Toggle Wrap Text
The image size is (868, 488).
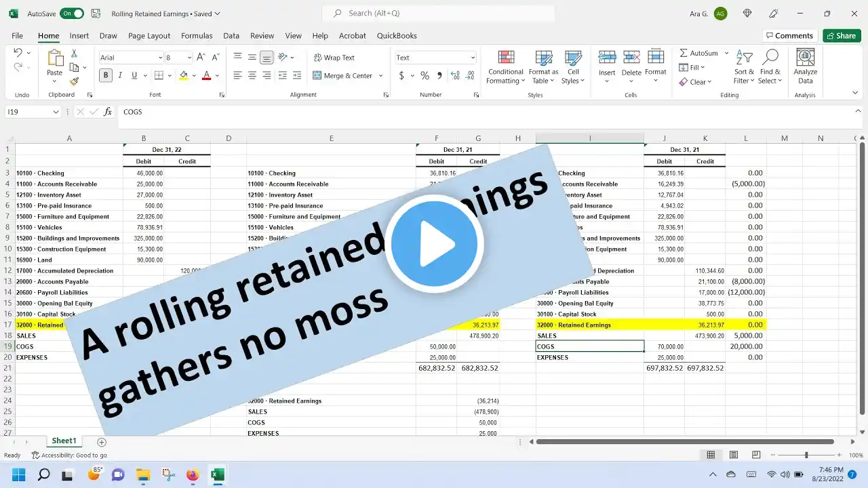click(x=334, y=58)
